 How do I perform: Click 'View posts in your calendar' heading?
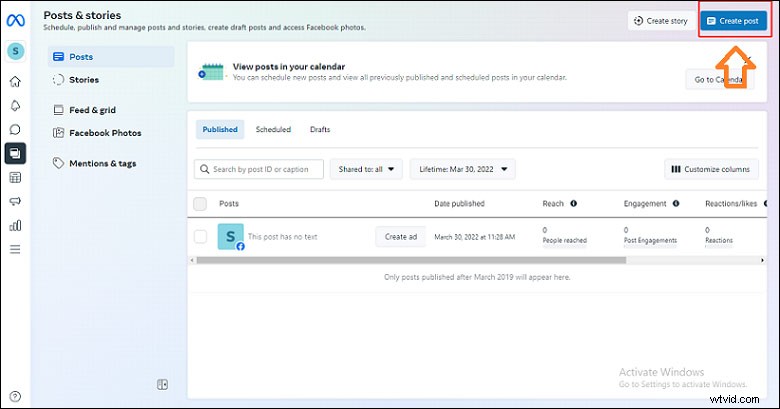click(289, 67)
